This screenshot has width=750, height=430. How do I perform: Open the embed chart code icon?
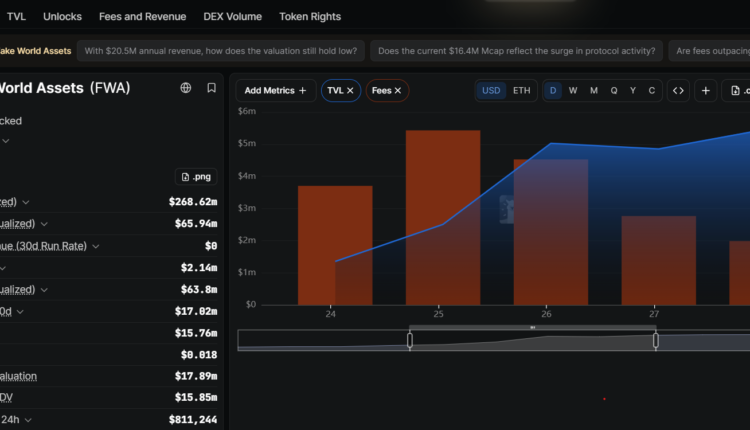[x=678, y=90]
